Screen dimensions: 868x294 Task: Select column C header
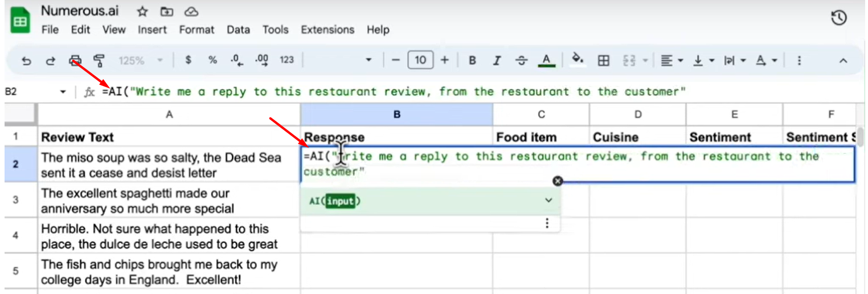[541, 115]
